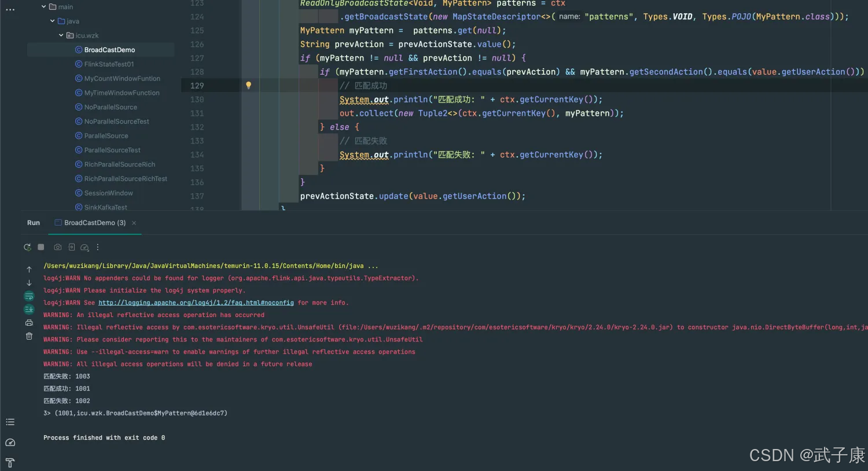
Task: Open FlinkStateTest01 class in project tree
Action: point(109,64)
